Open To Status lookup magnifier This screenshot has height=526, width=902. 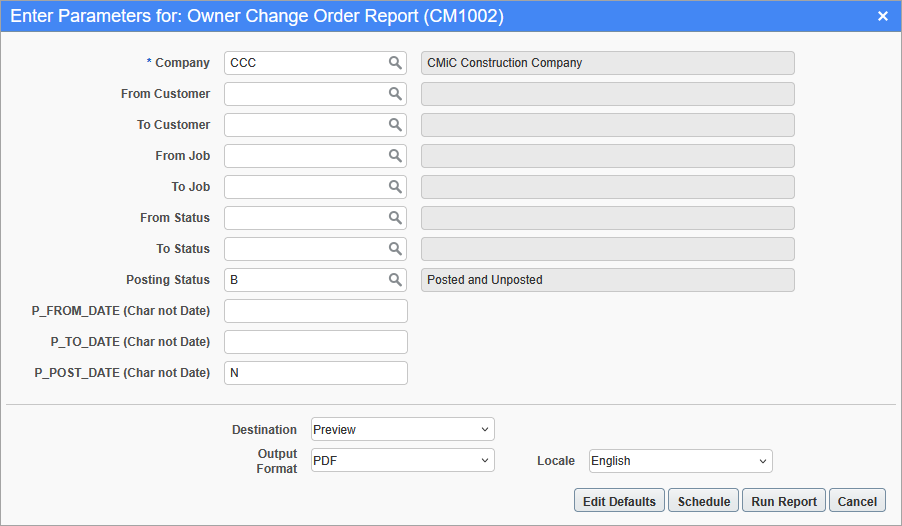pos(395,249)
